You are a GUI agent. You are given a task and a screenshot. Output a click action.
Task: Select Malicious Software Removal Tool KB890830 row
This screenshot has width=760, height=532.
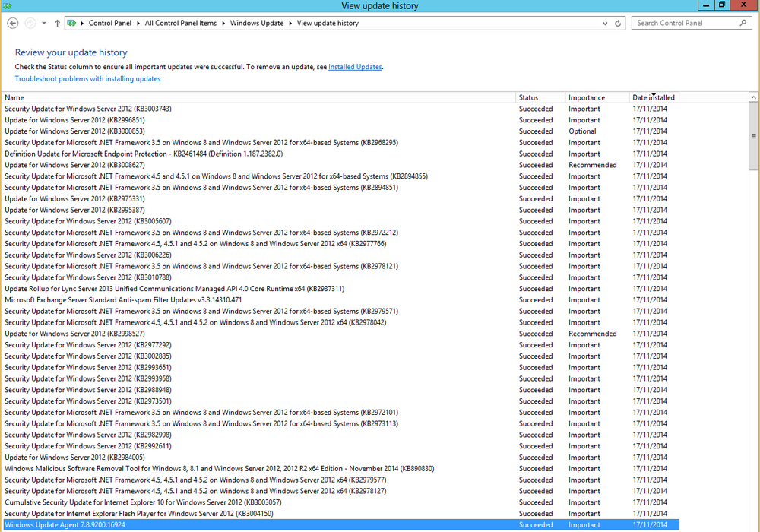[341, 468]
